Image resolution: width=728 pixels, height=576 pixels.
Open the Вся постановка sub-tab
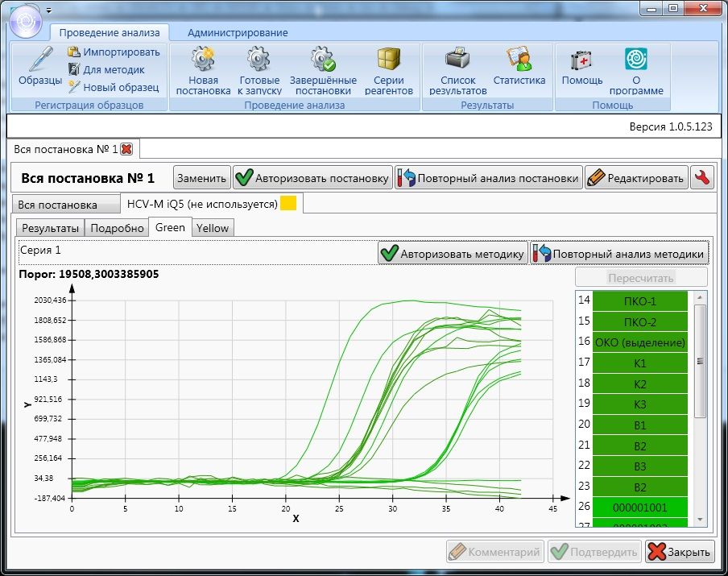(66, 205)
